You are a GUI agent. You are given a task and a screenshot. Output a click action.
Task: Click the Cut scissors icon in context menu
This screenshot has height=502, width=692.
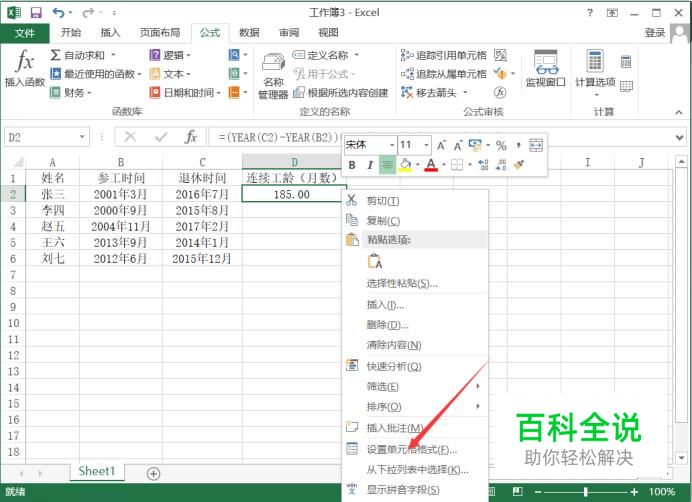(352, 200)
